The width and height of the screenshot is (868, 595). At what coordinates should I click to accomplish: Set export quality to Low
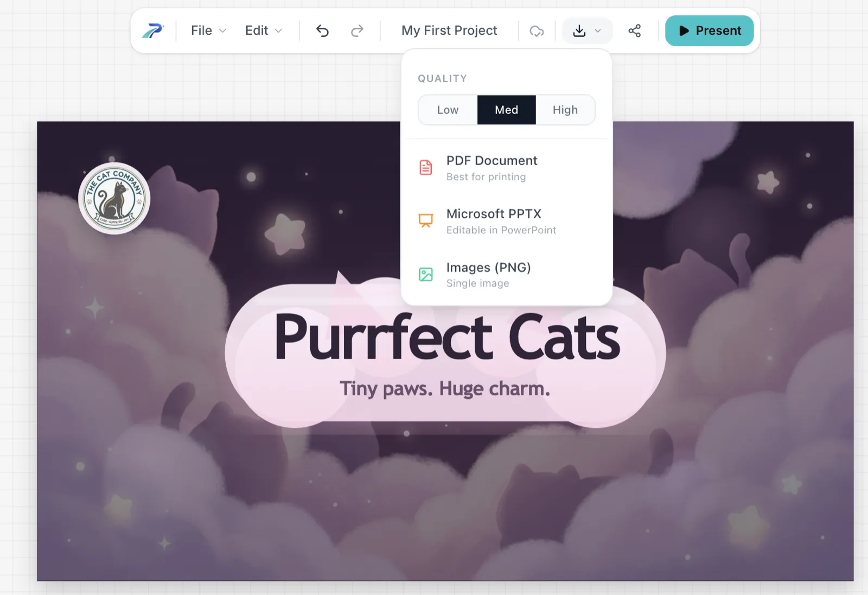click(x=448, y=110)
